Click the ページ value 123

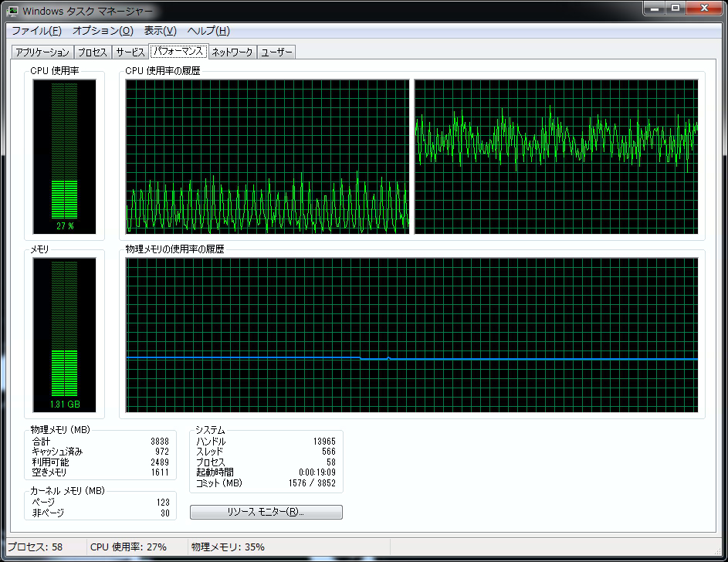[x=163, y=502]
